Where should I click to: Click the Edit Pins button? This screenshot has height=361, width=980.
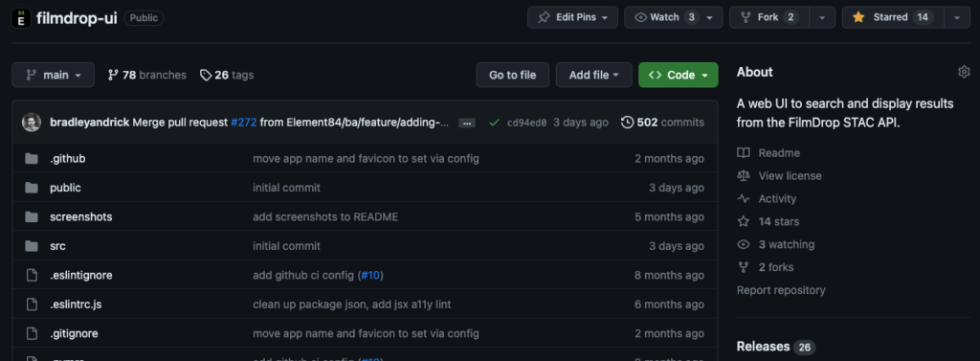(572, 17)
